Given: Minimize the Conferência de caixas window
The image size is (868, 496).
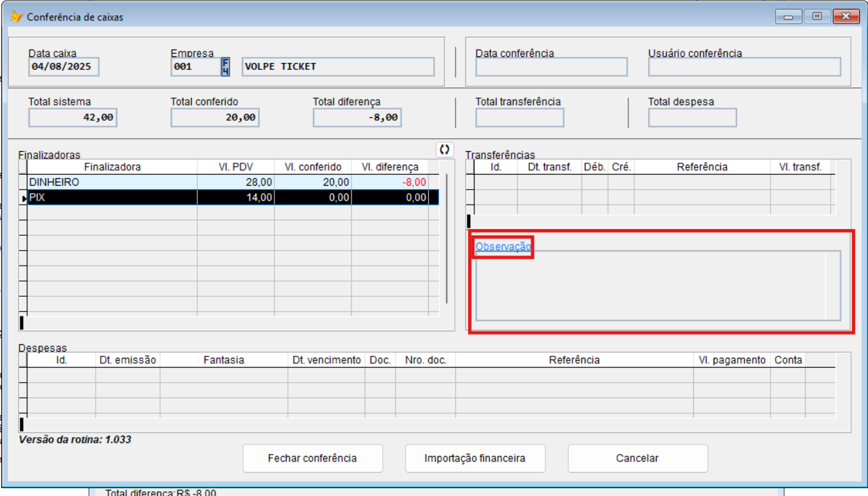Looking at the screenshot, I should [788, 17].
